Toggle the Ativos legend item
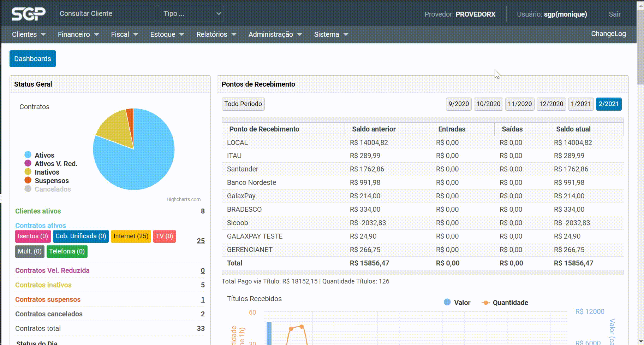 [x=39, y=155]
